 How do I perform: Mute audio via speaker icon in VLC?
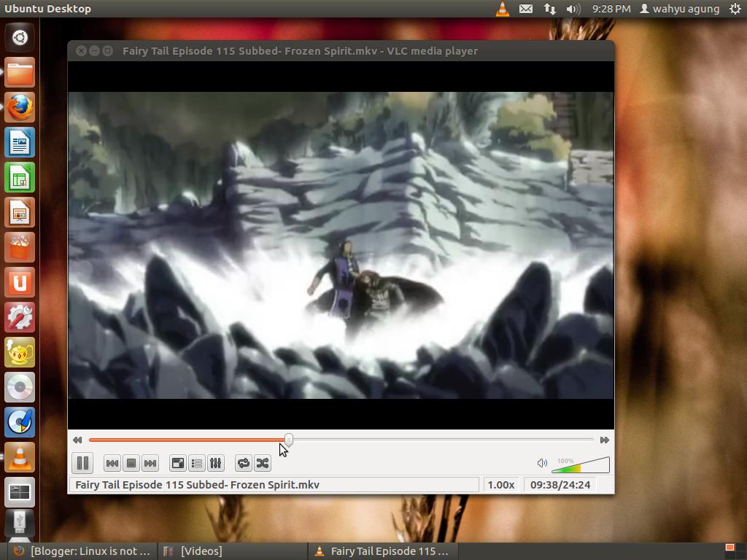click(x=542, y=463)
